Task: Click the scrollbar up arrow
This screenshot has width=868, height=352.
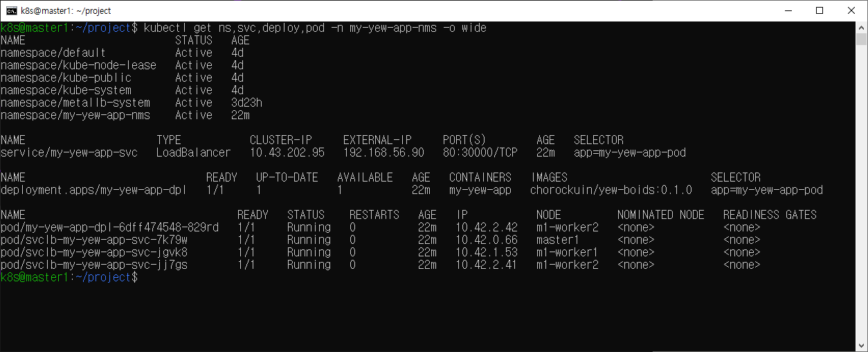Action: click(862, 28)
